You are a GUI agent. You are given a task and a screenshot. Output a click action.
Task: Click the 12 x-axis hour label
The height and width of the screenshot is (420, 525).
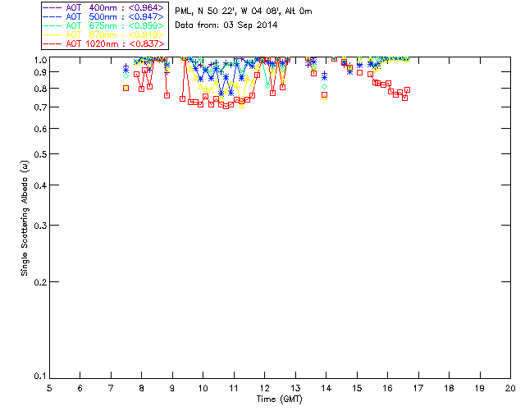pyautogui.click(x=264, y=388)
